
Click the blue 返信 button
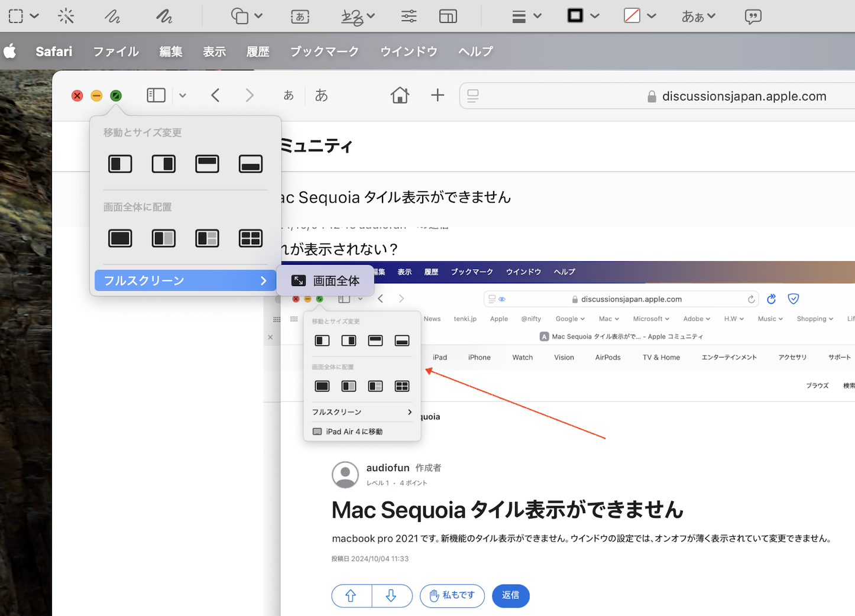pyautogui.click(x=510, y=595)
